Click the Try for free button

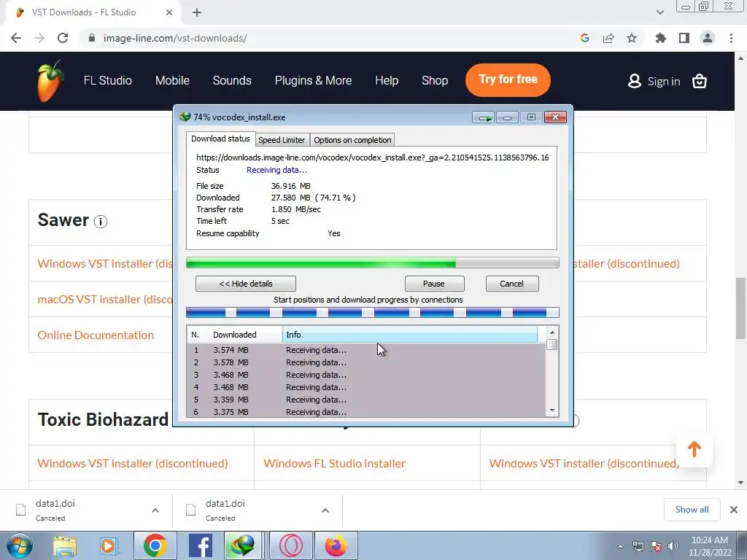coord(508,79)
